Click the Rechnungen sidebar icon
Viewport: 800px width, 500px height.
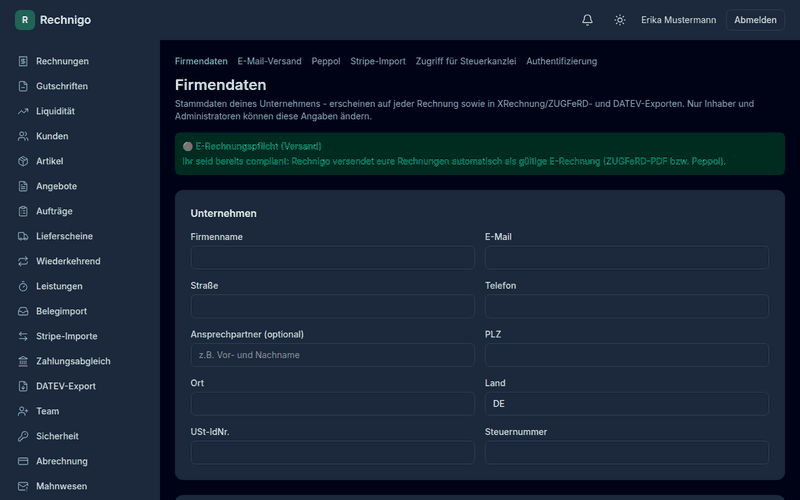(x=23, y=61)
